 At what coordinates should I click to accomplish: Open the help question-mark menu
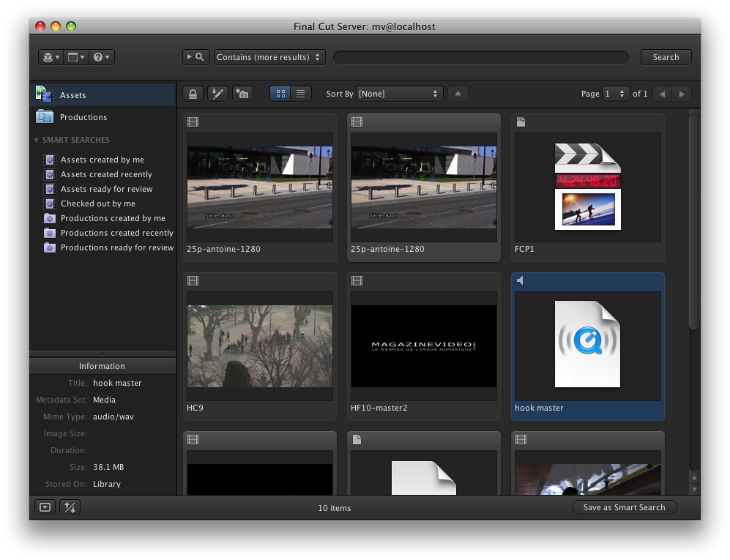click(x=101, y=57)
